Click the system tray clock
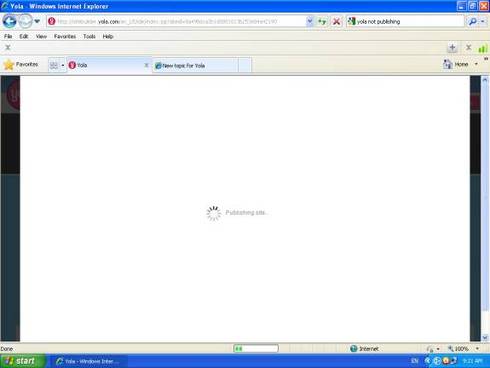This screenshot has height=368, width=490. click(x=472, y=361)
